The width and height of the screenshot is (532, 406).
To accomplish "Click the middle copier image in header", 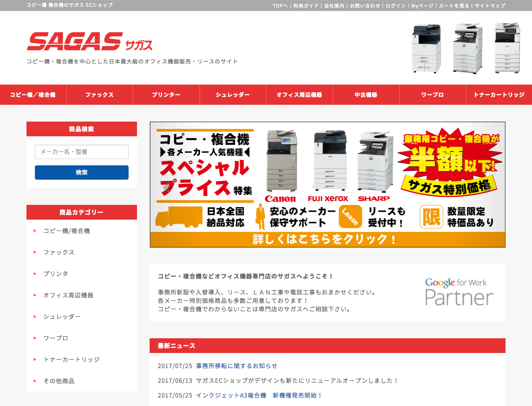I will 467,48.
